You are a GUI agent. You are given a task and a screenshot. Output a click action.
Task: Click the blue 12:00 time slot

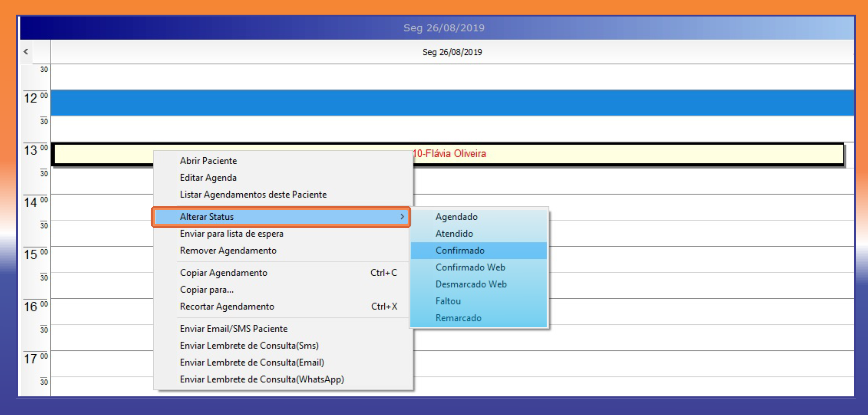[x=451, y=103]
